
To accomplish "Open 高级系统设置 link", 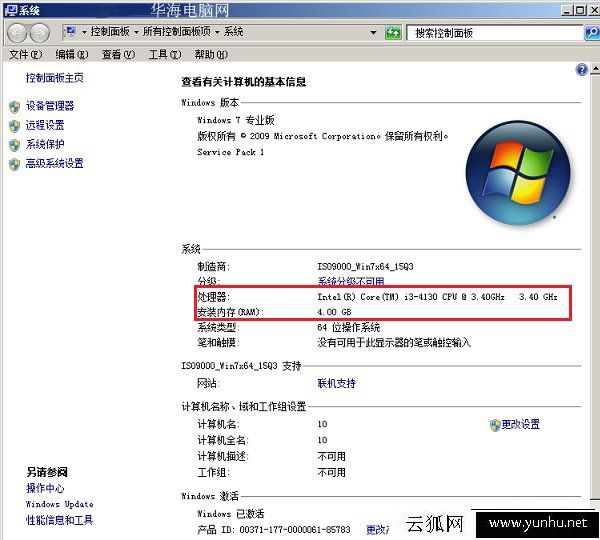I will pyautogui.click(x=55, y=163).
